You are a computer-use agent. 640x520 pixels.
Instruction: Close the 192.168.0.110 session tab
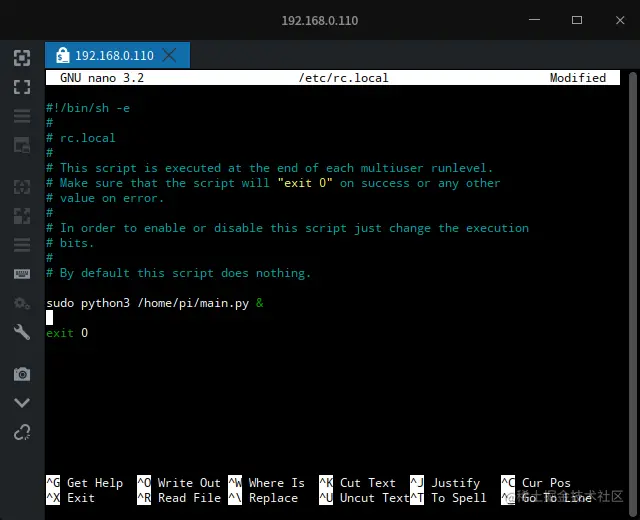click(x=169, y=55)
